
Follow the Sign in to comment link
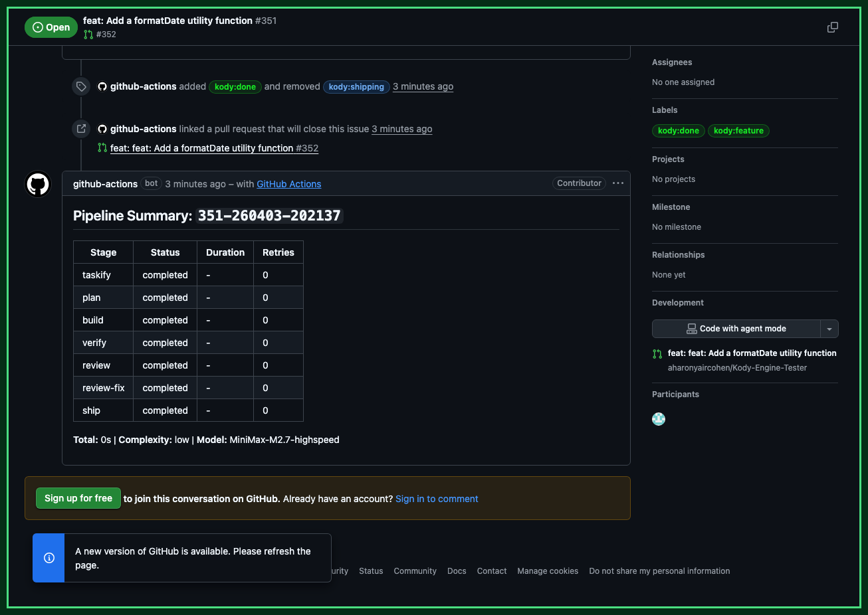pos(437,498)
